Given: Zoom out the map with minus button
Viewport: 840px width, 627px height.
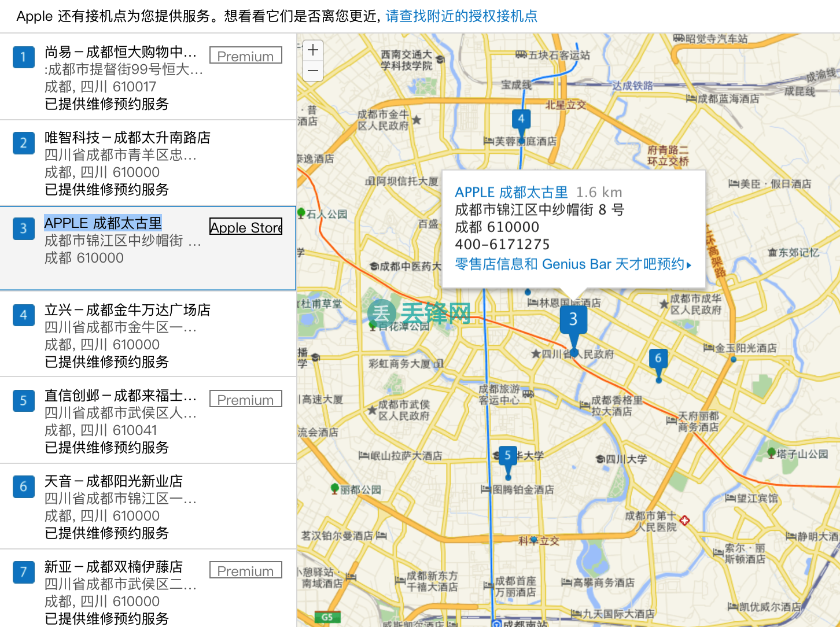Looking at the screenshot, I should [x=313, y=71].
